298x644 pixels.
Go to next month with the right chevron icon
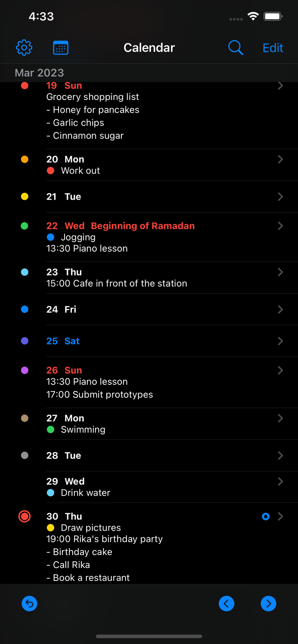point(268,604)
